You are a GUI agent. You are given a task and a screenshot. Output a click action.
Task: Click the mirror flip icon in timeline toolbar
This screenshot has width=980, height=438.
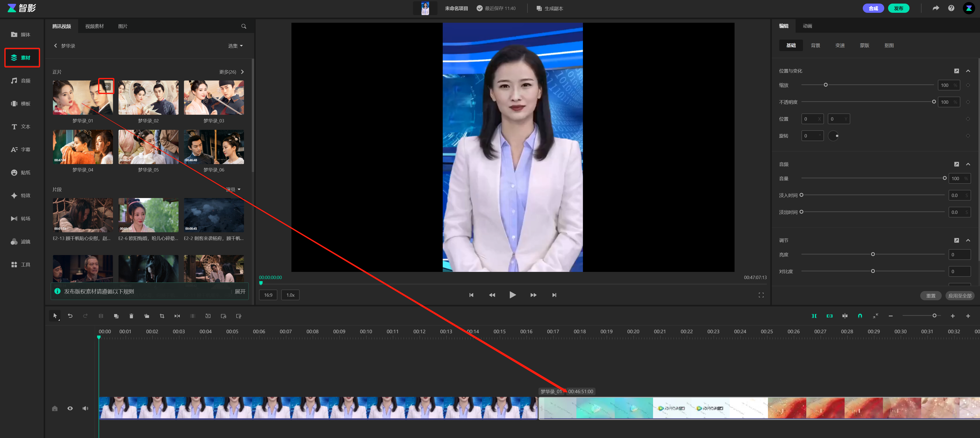pos(177,316)
